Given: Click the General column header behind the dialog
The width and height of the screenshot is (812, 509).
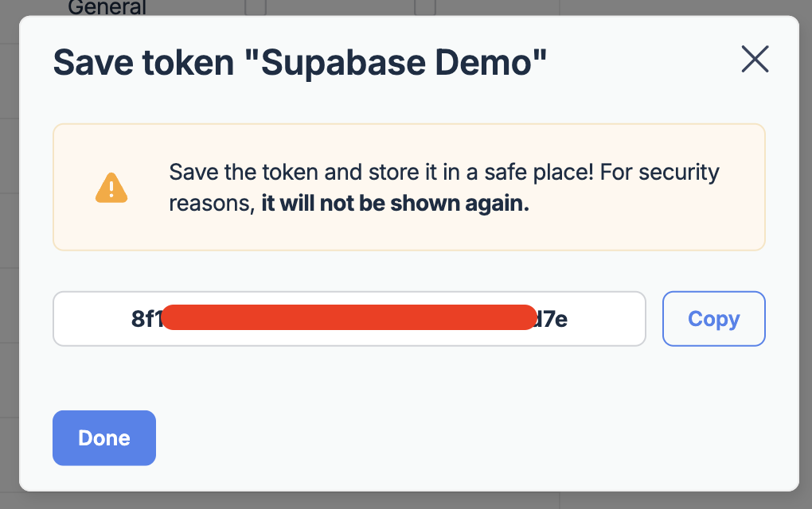Looking at the screenshot, I should click(x=107, y=8).
